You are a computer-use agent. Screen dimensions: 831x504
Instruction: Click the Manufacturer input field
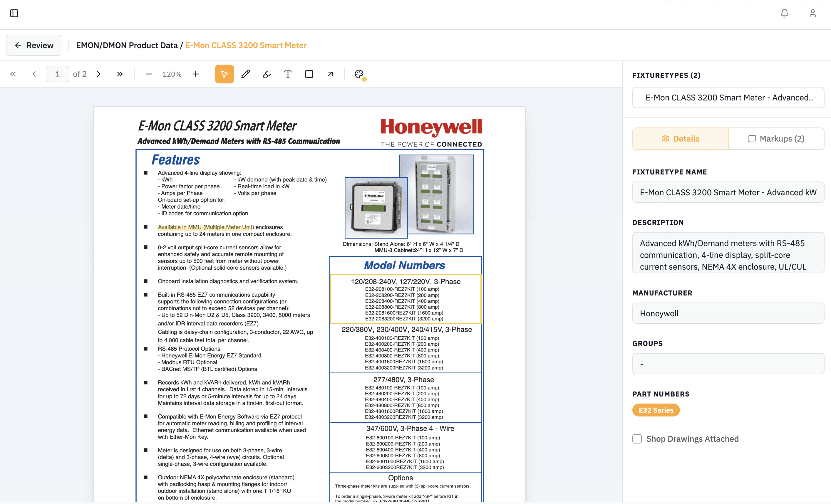(728, 313)
